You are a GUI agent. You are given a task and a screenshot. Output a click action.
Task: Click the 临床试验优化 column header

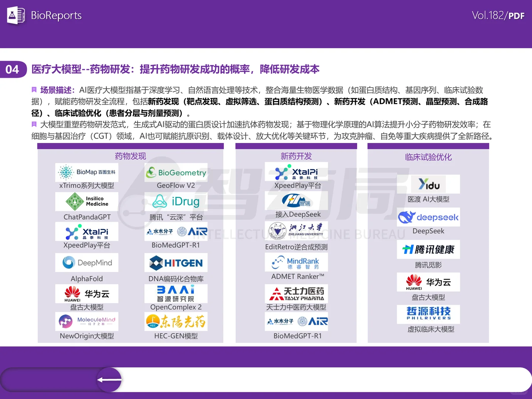pos(428,157)
